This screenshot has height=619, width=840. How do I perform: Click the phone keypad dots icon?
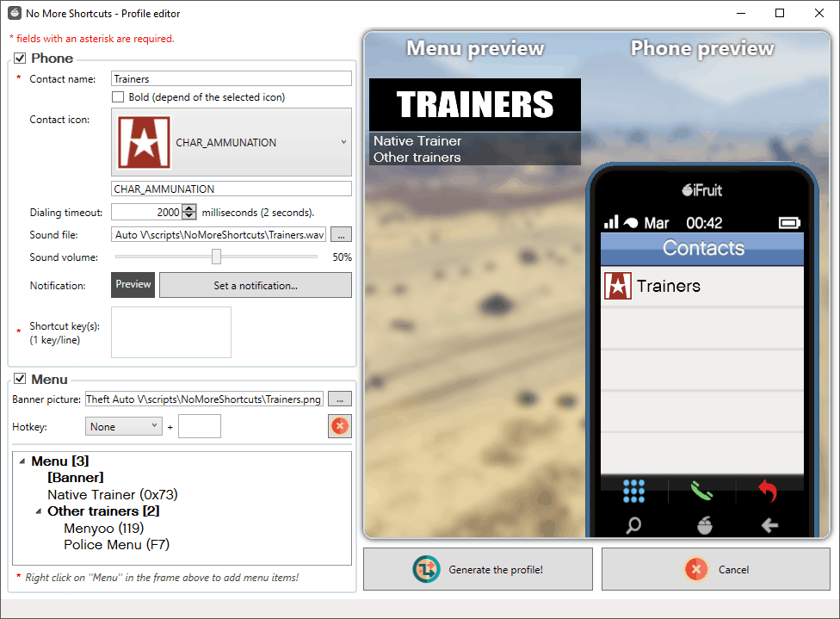[x=633, y=491]
